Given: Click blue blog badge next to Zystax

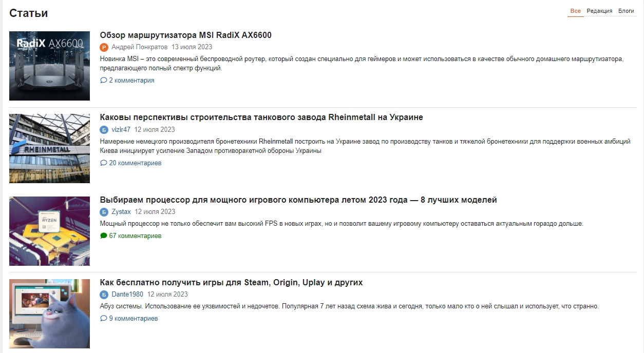Looking at the screenshot, I should [x=104, y=212].
